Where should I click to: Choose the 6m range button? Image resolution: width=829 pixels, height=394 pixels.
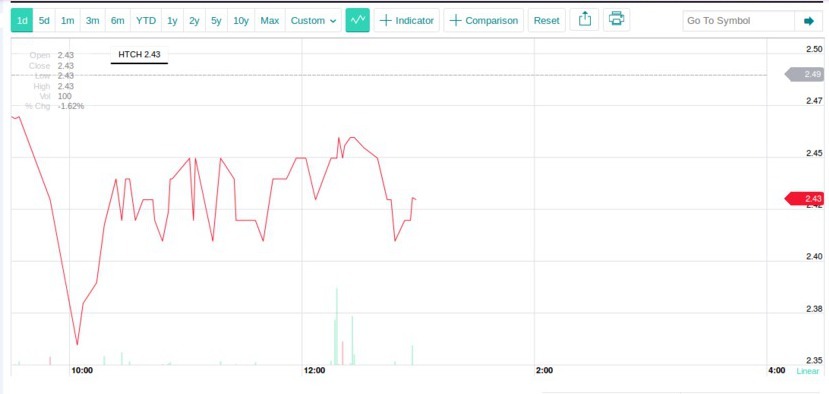(117, 21)
